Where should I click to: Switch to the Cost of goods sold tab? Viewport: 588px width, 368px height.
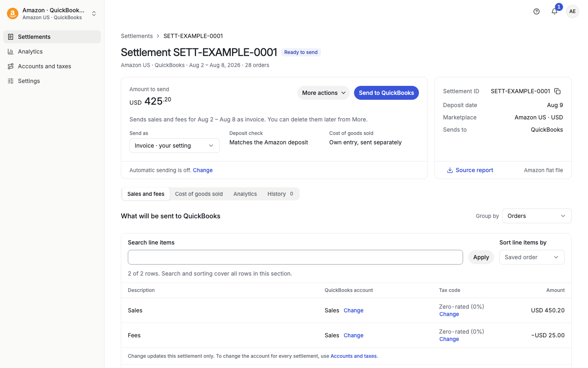199,194
